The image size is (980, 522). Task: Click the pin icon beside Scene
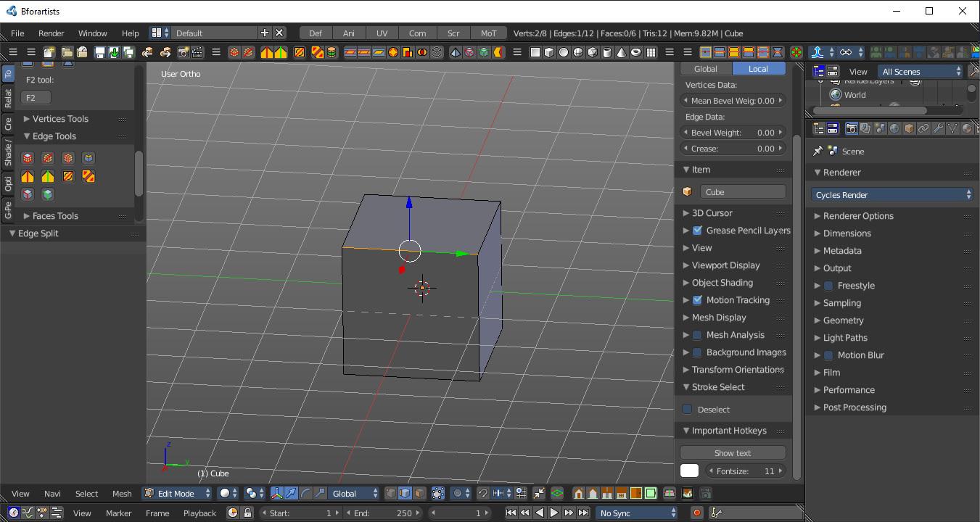pos(818,151)
